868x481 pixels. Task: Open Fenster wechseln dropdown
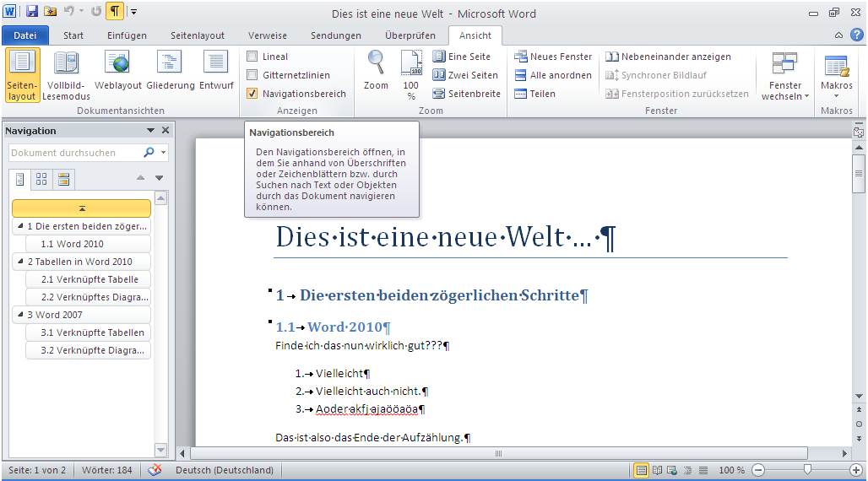coord(785,75)
